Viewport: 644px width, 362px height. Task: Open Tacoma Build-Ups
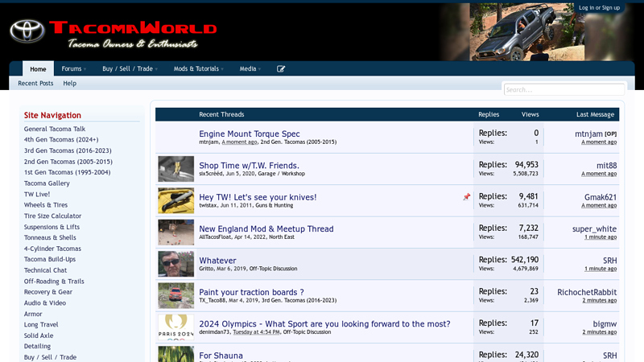coord(50,259)
